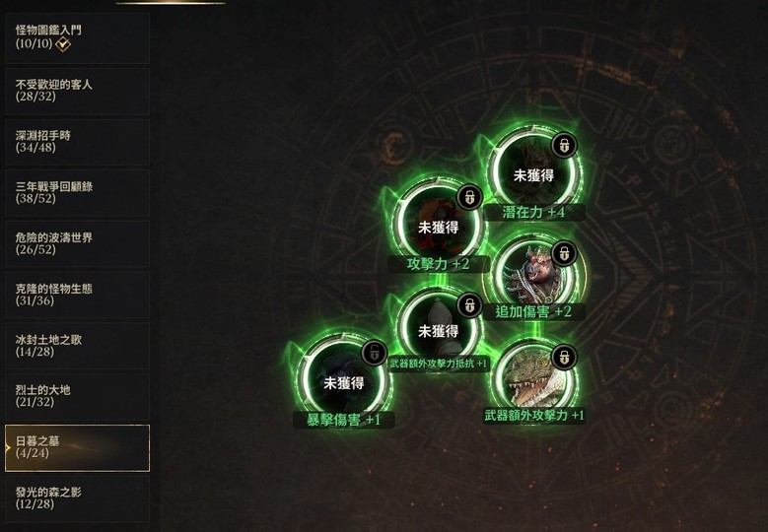Click the crocodile monster portrait node
This screenshot has width=768, height=532.
click(x=534, y=380)
